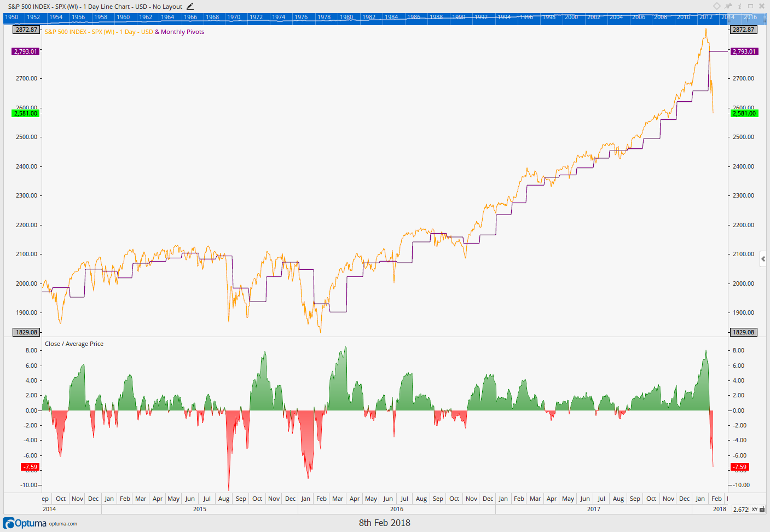770x532 pixels.
Task: Click 1950 on the overview timeline
Action: [11, 17]
